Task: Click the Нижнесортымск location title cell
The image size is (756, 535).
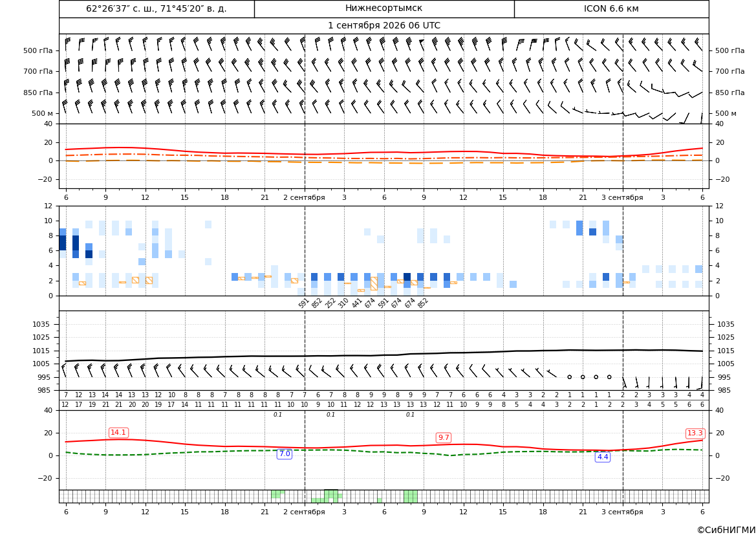Action: click(383, 8)
